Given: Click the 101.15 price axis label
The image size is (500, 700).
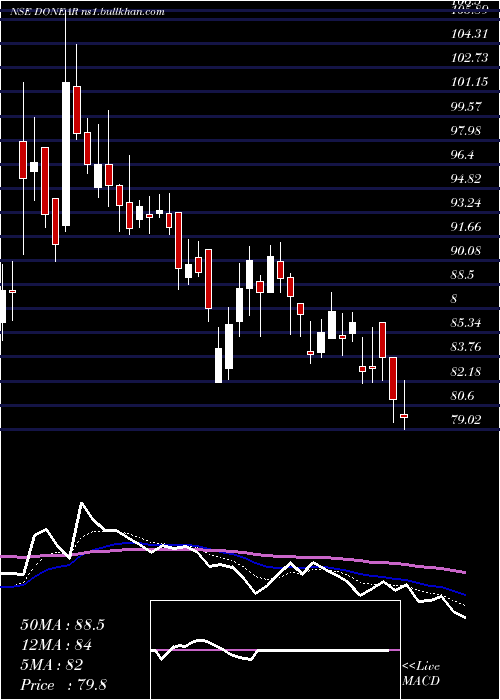Looking at the screenshot, I should [x=469, y=82].
